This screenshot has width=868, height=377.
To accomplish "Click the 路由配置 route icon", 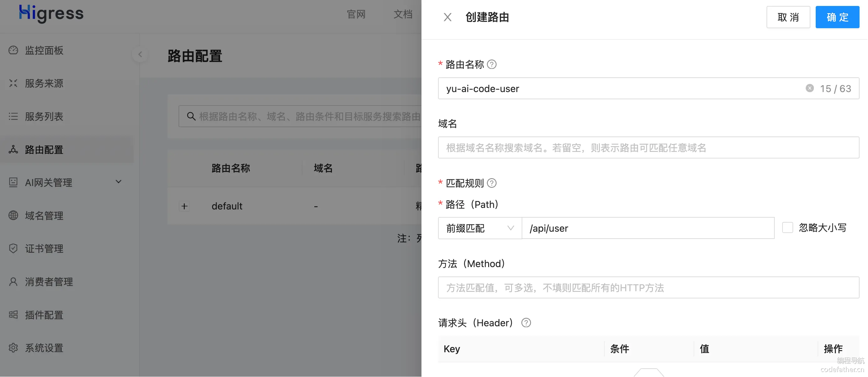I will [13, 150].
